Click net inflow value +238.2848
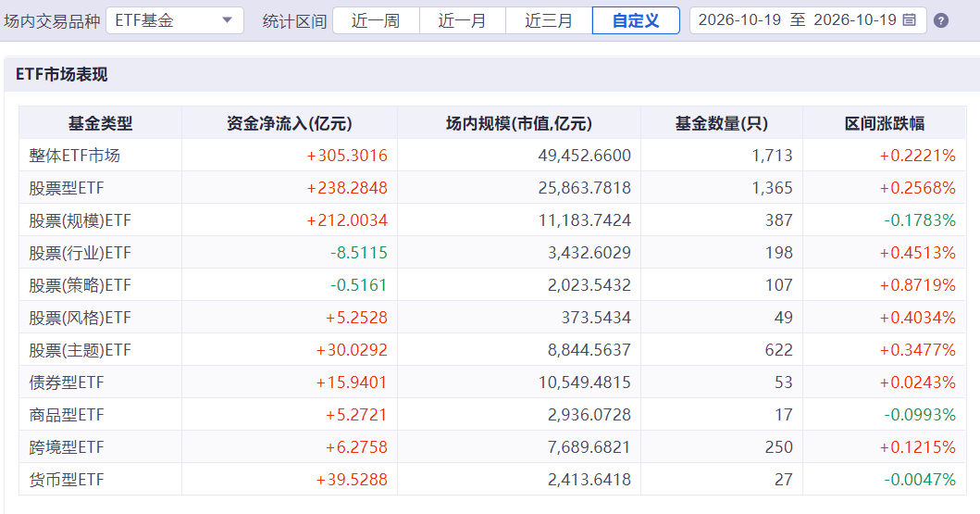Screen dimensions: 980x514 pos(347,188)
